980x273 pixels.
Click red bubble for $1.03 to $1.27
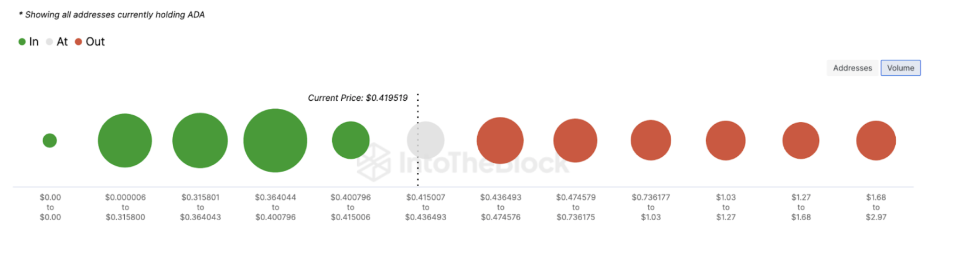(726, 141)
